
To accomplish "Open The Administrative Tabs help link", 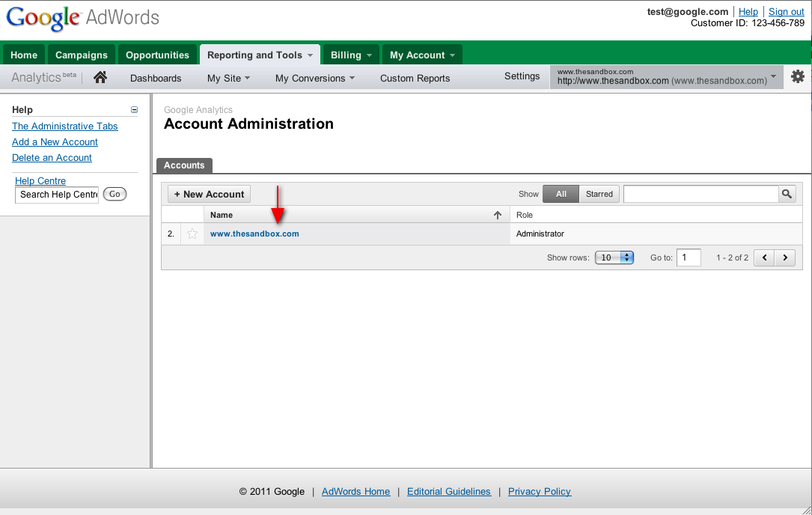I will tap(64, 127).
